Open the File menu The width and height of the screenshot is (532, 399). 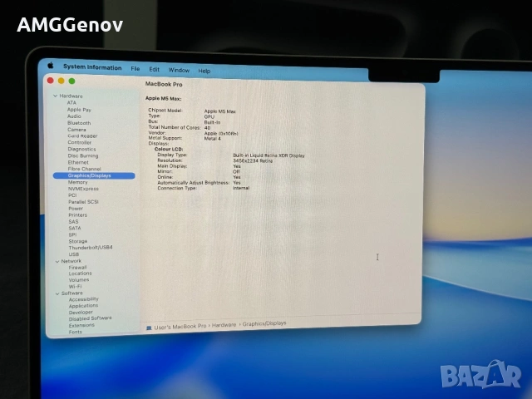(135, 68)
